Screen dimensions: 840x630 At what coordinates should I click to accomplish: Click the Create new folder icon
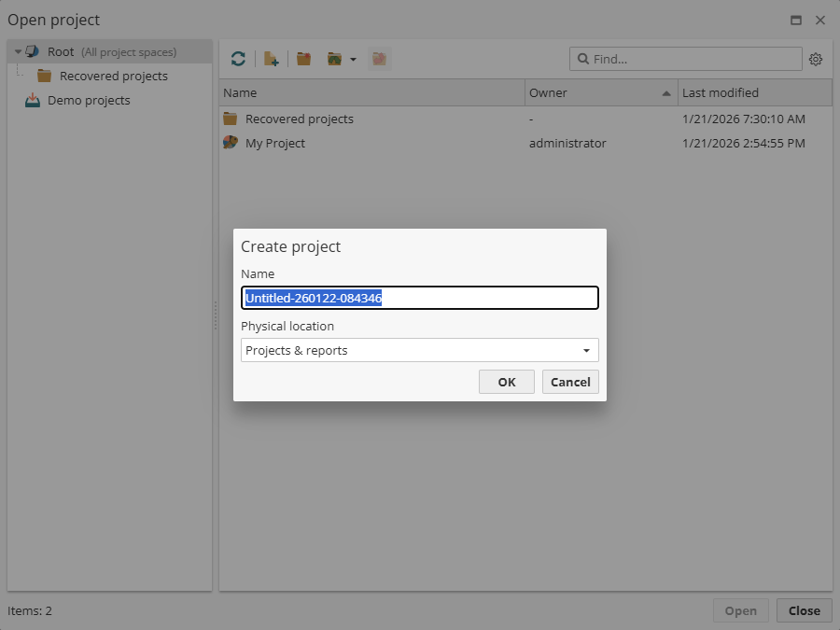click(302, 58)
